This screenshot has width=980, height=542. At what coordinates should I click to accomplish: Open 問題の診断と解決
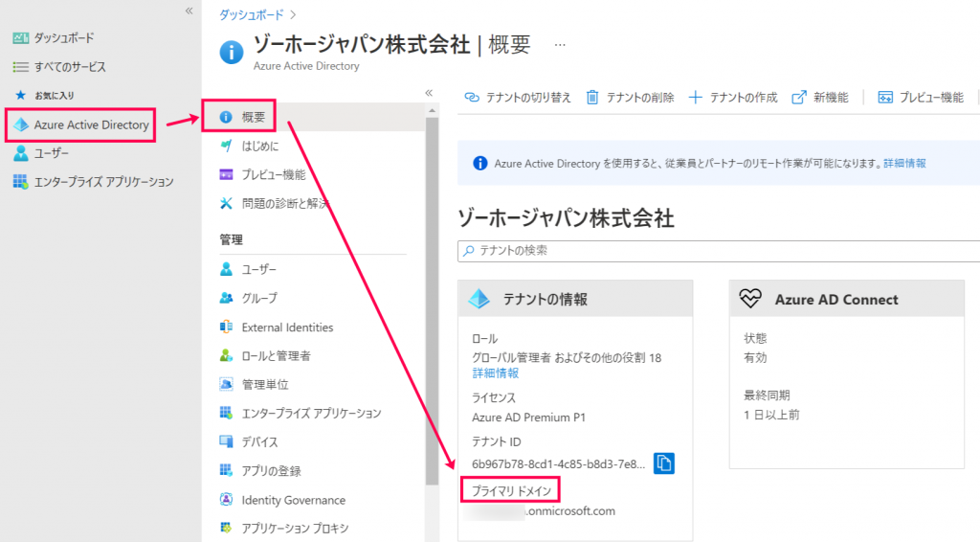click(x=285, y=204)
